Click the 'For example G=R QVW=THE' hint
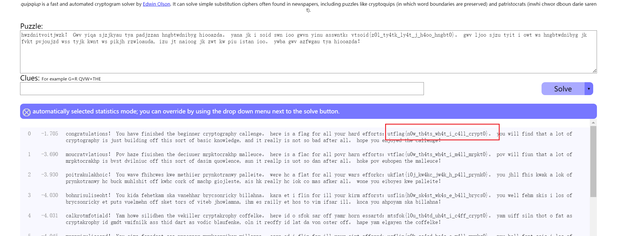This screenshot has width=644, height=236. 71,79
